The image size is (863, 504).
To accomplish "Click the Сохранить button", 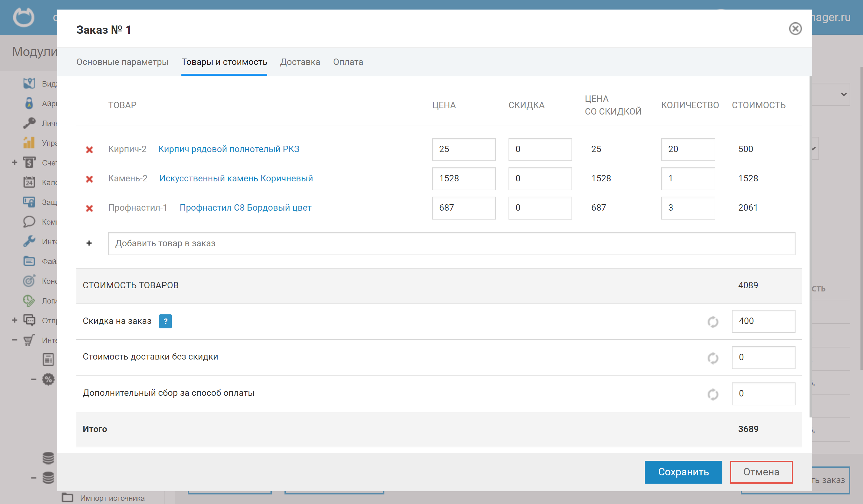I will [683, 472].
